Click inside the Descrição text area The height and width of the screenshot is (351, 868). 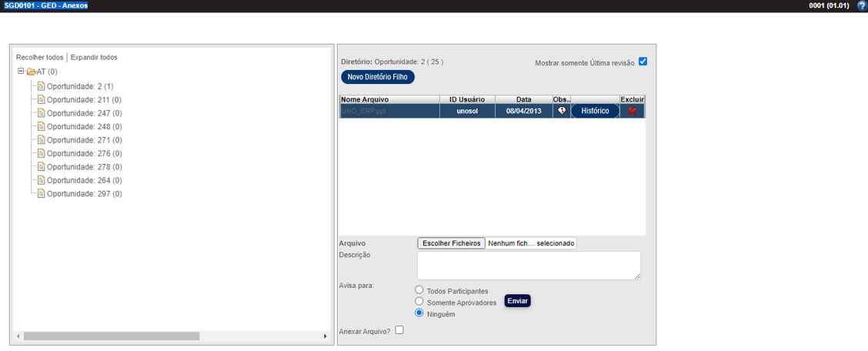point(528,265)
